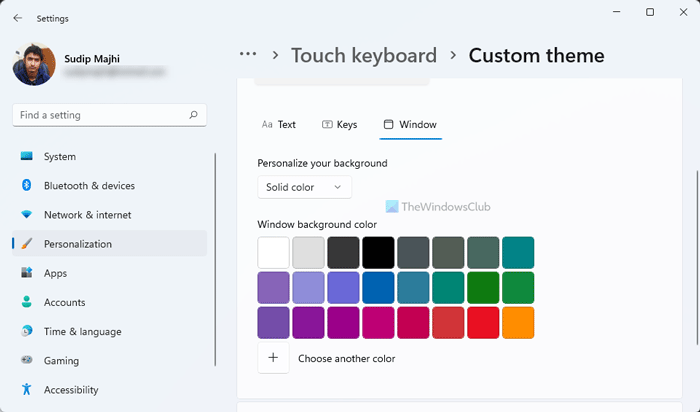Open Accessibility settings from the sidebar
700x412 pixels.
(x=70, y=390)
